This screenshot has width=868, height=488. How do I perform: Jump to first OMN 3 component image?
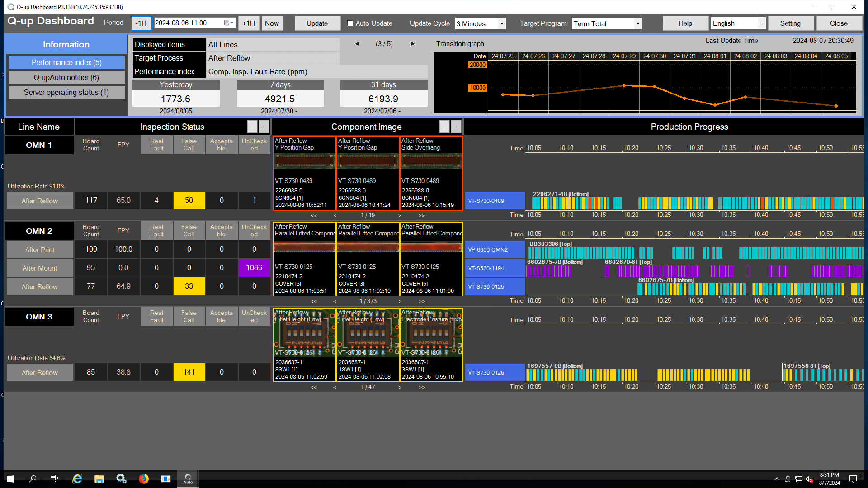tap(314, 387)
